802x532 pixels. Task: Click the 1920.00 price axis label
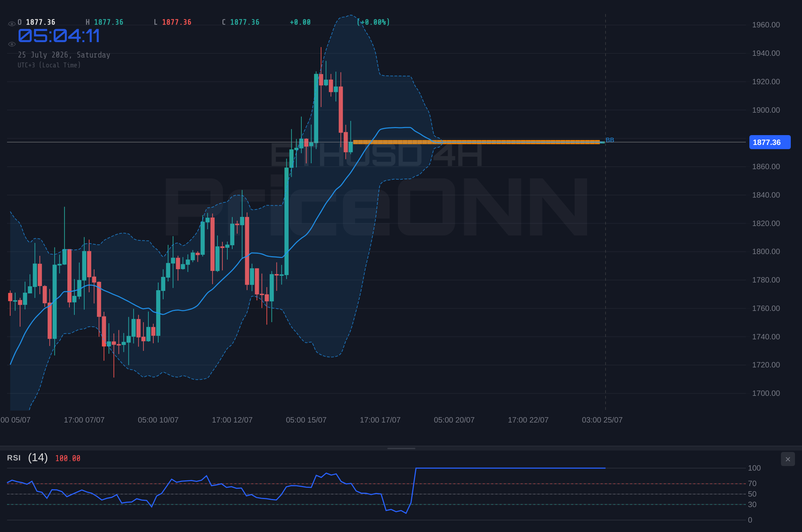766,82
